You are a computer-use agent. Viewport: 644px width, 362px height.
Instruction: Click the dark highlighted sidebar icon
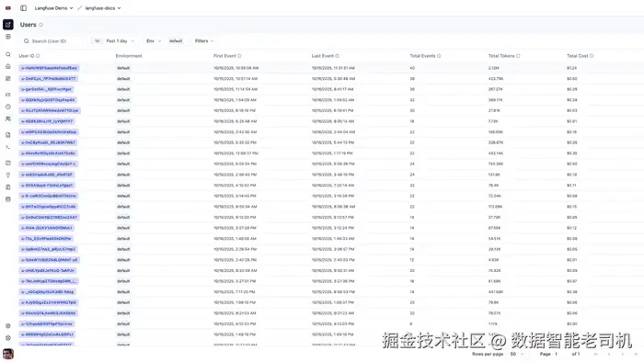pyautogui.click(x=7, y=25)
